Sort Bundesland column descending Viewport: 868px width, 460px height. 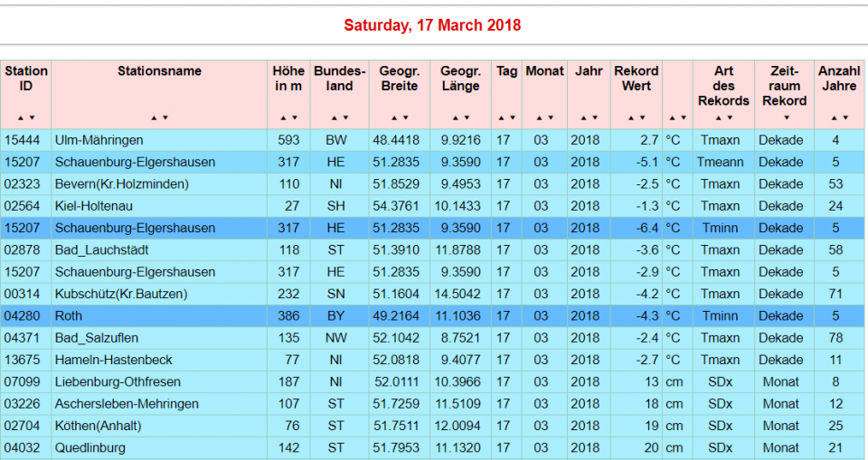(x=344, y=118)
